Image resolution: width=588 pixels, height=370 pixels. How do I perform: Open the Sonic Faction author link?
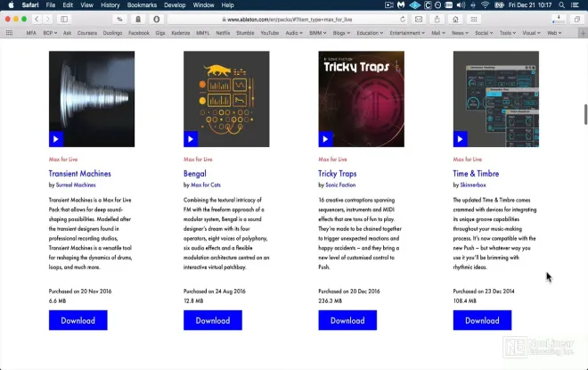(x=340, y=185)
